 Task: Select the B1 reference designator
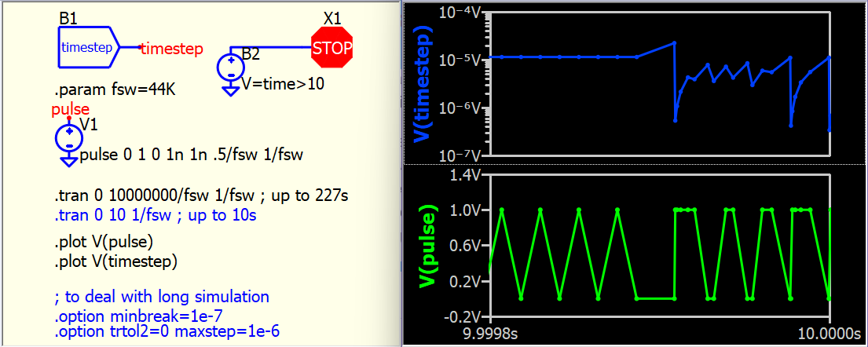(68, 19)
